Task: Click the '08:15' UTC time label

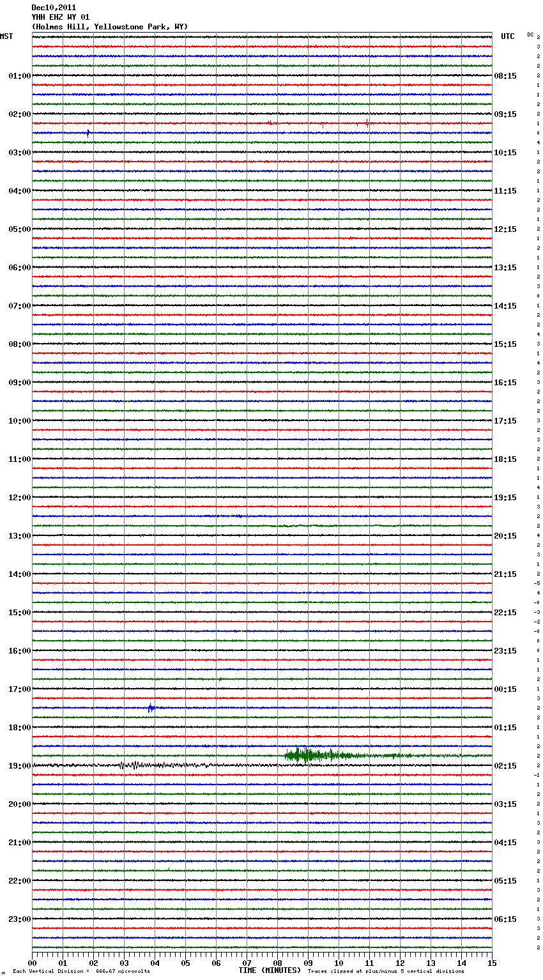Action: point(505,76)
